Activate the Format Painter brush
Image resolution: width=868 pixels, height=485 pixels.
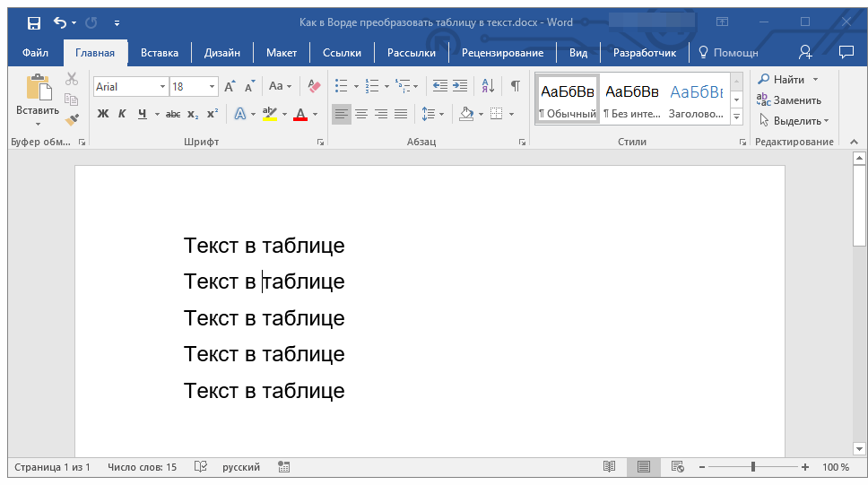click(x=72, y=119)
